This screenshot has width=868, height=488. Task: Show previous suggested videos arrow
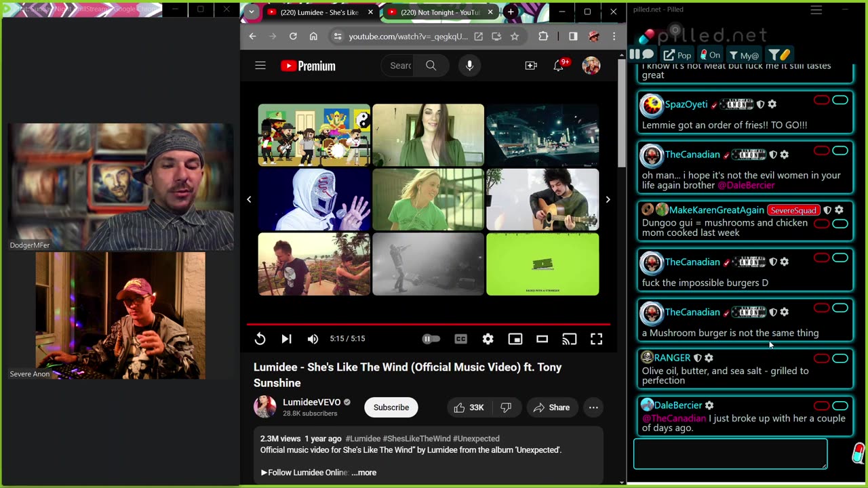(x=249, y=199)
